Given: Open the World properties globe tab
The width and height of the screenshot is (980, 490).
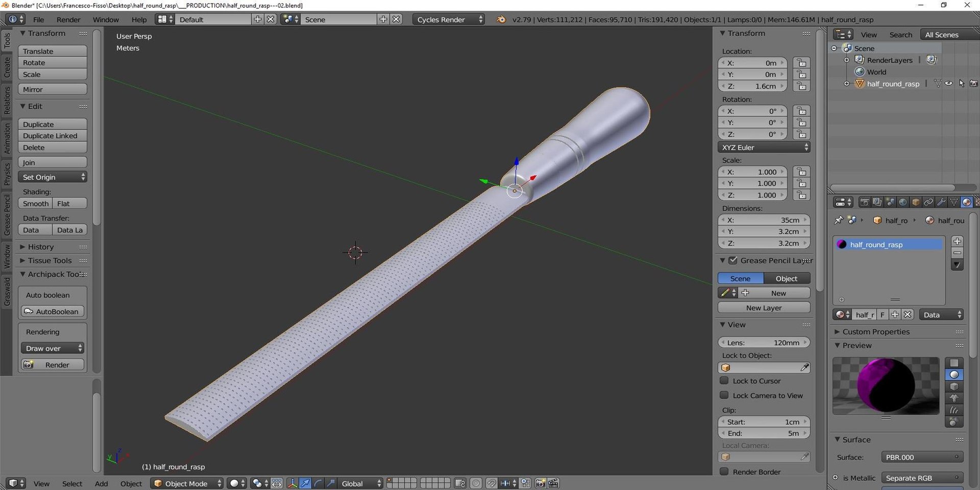Looking at the screenshot, I should click(903, 202).
